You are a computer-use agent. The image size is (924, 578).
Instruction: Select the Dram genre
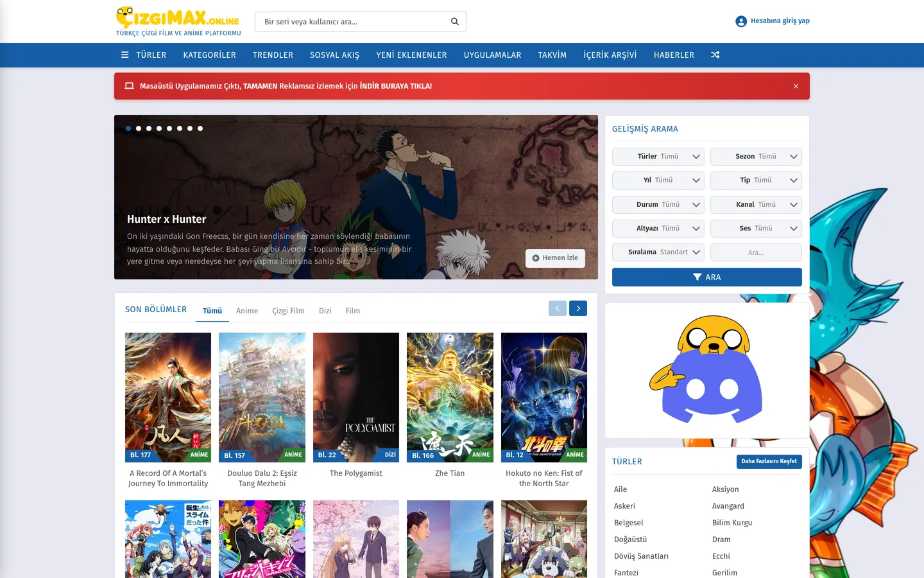(721, 539)
